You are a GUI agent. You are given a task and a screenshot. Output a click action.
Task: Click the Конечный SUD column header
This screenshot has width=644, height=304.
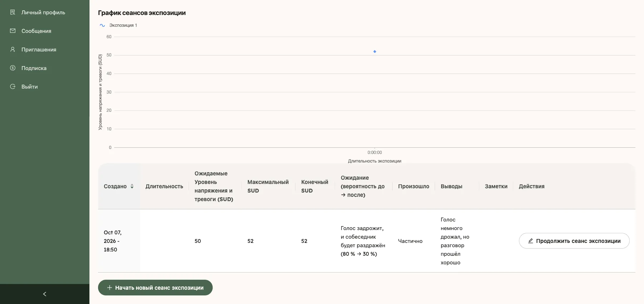tap(314, 186)
